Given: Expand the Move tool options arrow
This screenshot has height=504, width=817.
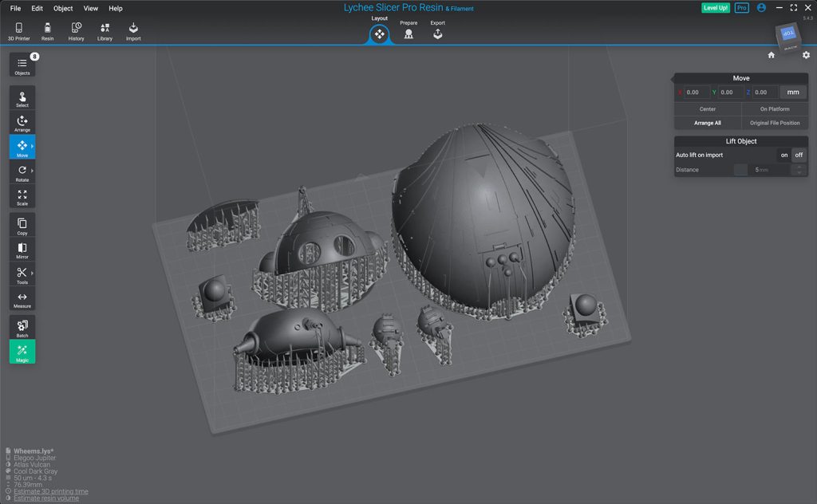Looking at the screenshot, I should (33, 147).
